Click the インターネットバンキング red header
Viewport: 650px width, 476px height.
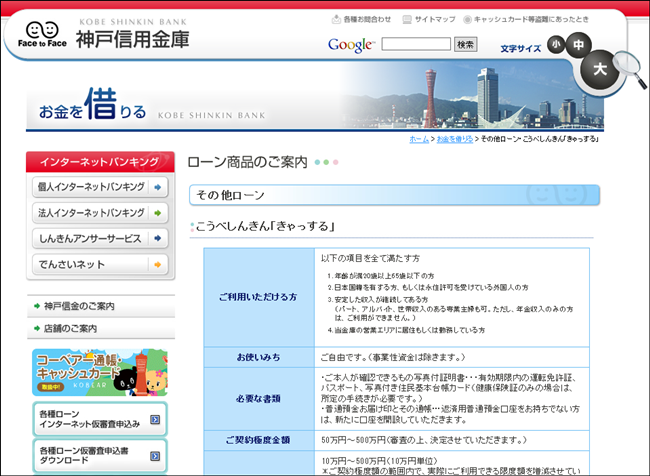[x=100, y=162]
